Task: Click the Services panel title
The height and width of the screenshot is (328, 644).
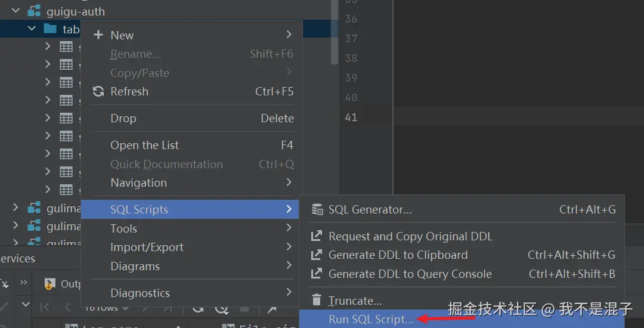Action: pos(17,259)
